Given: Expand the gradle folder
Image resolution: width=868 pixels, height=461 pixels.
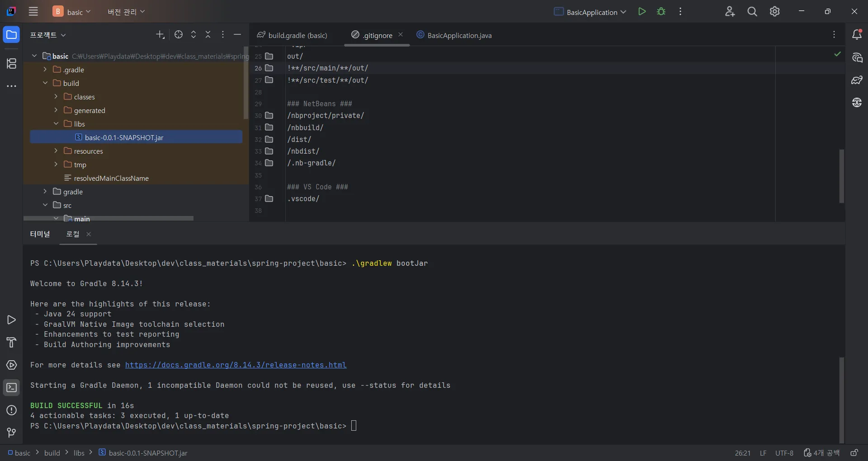Looking at the screenshot, I should (x=45, y=192).
